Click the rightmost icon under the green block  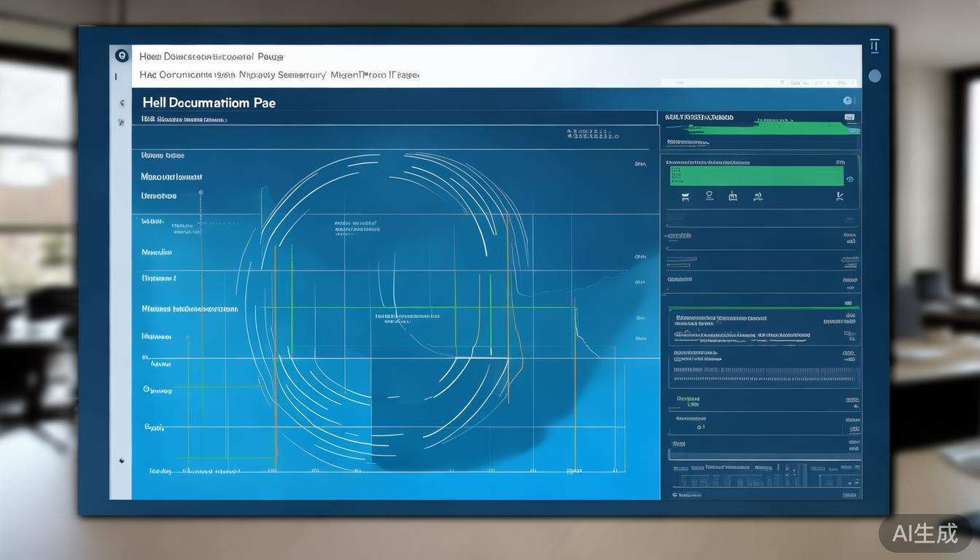tap(840, 196)
